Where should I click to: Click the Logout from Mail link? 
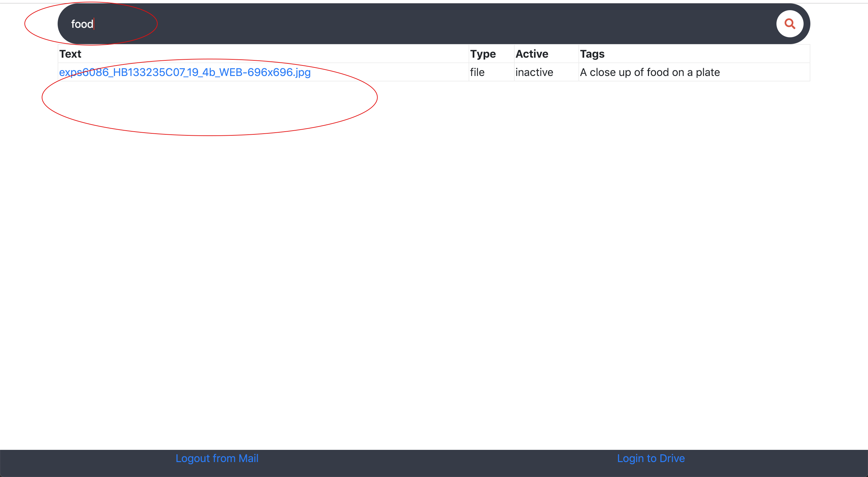click(x=217, y=458)
